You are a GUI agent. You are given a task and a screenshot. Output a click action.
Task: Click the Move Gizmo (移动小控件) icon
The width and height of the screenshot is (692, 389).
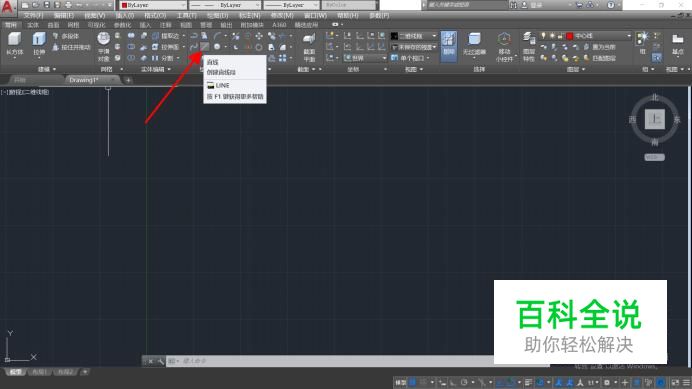coord(504,46)
